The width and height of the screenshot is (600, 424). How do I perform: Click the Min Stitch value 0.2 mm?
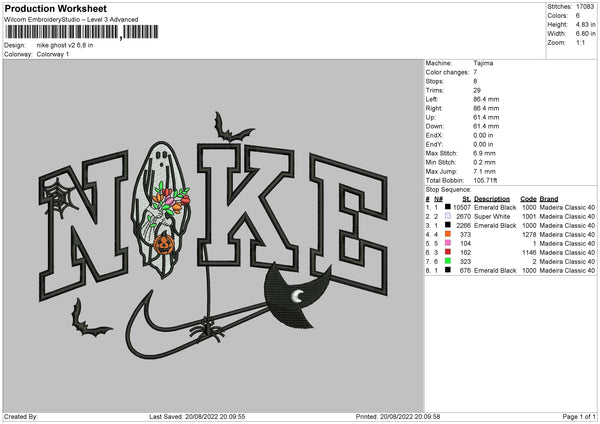point(484,162)
